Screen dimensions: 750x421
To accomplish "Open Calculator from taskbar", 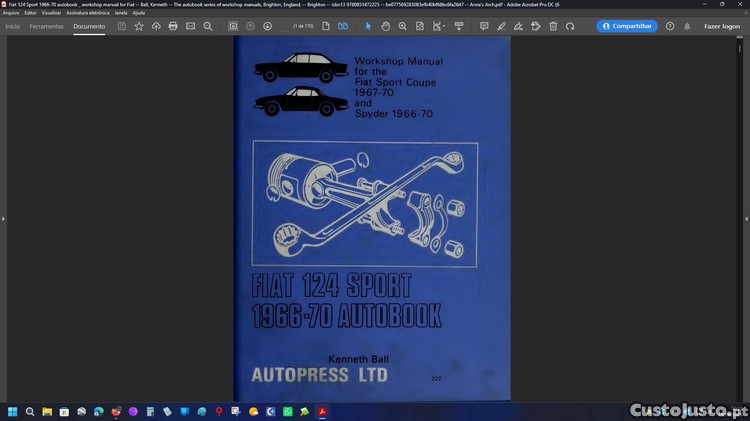I will coord(150,411).
